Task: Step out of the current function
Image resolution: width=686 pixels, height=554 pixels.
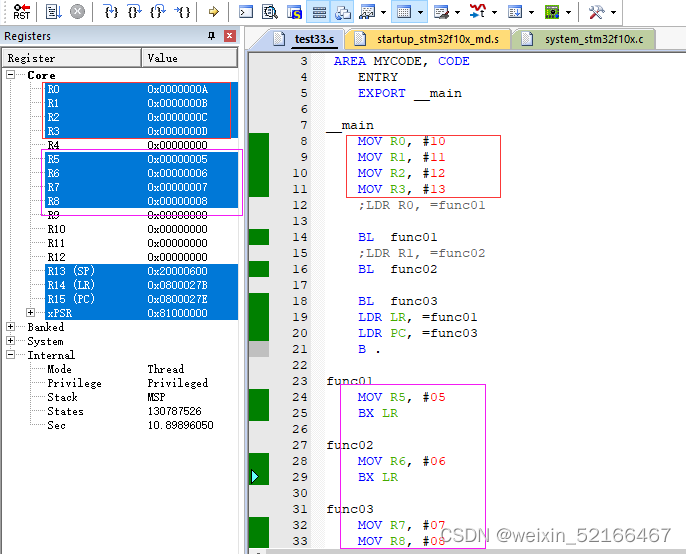Action: coord(158,12)
